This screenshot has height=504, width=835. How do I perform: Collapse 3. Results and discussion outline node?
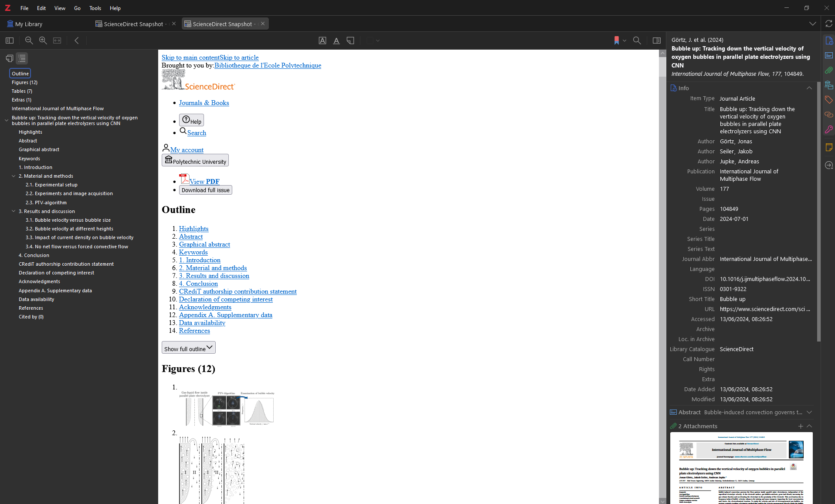pyautogui.click(x=14, y=211)
